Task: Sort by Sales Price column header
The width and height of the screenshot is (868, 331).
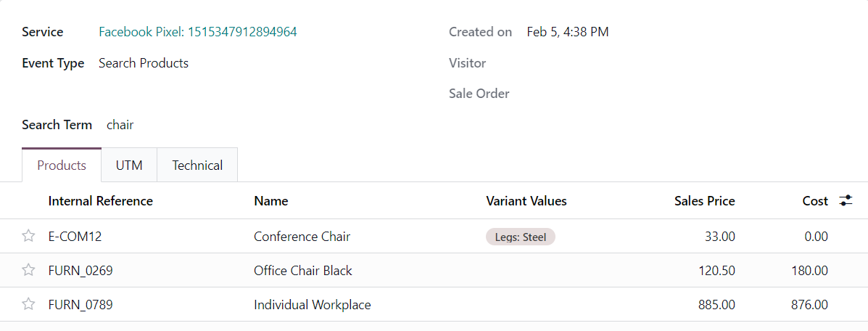Action: tap(704, 201)
